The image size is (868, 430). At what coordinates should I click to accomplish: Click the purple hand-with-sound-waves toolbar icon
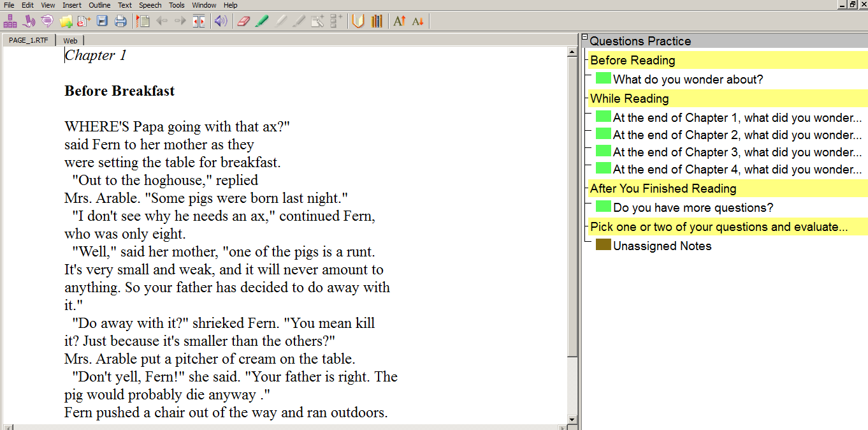click(29, 21)
